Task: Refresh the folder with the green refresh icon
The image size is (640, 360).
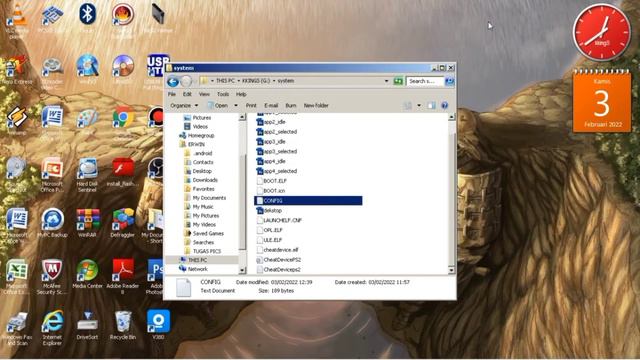Action: click(x=398, y=81)
